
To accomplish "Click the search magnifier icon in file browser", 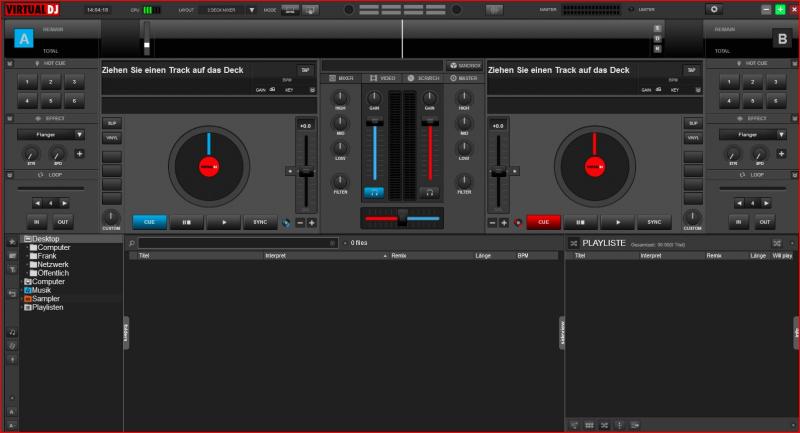I will [131, 243].
